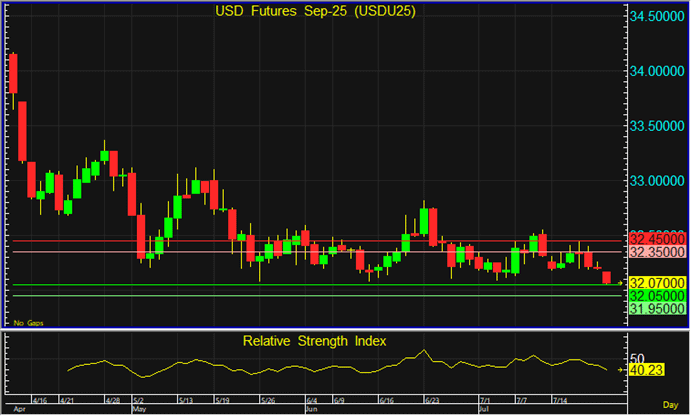Click the last red candlestick on the chart
The width and height of the screenshot is (691, 416).
(607, 276)
